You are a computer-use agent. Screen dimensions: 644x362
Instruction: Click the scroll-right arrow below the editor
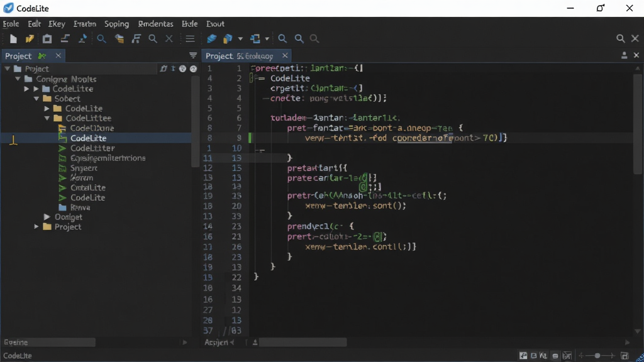tap(627, 343)
